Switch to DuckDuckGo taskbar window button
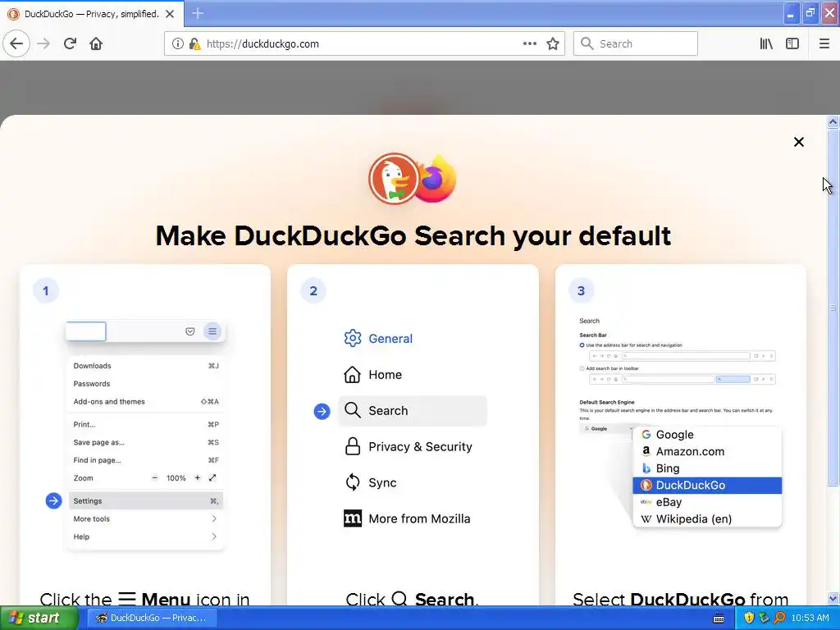The height and width of the screenshot is (630, 840). [153, 618]
